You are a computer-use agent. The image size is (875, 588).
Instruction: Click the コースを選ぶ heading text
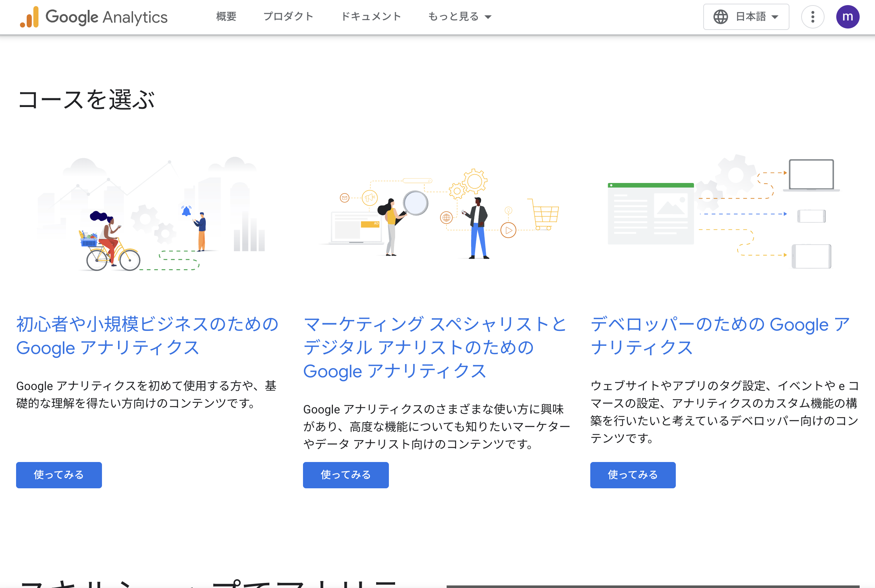tap(86, 100)
